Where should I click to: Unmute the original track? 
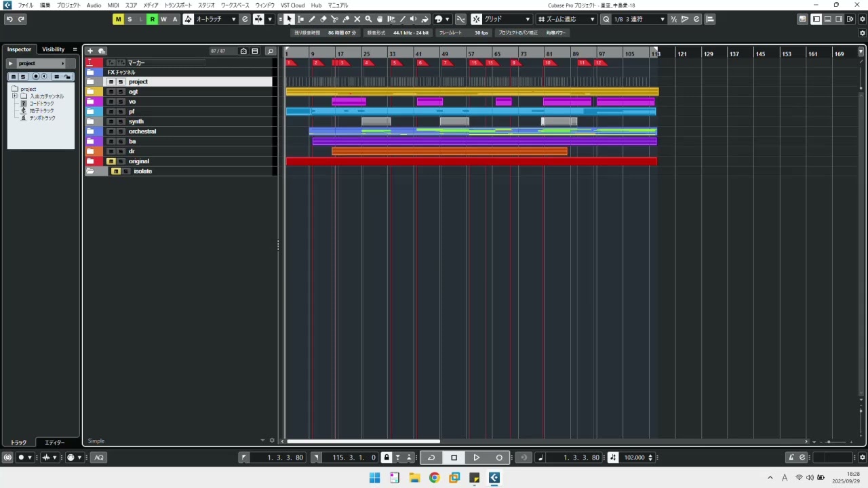pos(111,161)
